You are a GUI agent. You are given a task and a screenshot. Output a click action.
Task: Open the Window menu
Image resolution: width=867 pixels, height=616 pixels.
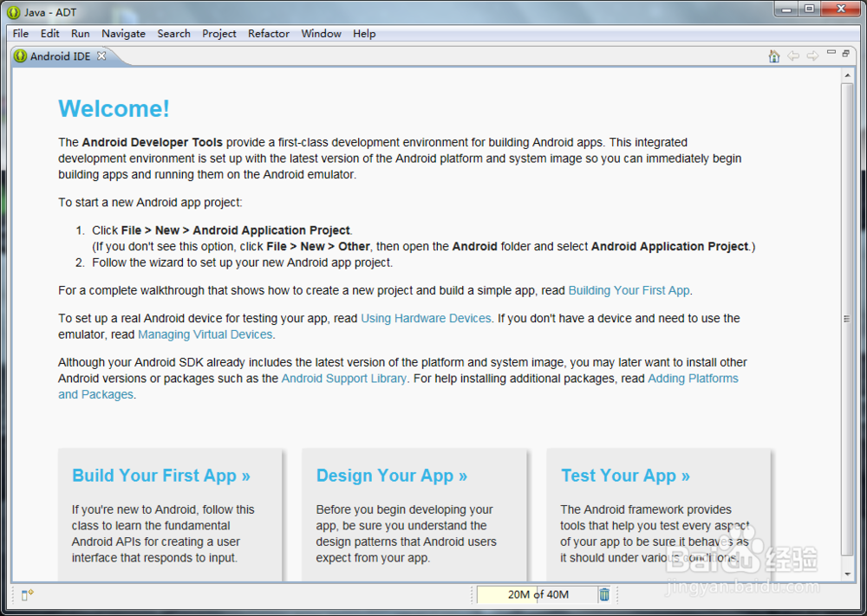(322, 34)
